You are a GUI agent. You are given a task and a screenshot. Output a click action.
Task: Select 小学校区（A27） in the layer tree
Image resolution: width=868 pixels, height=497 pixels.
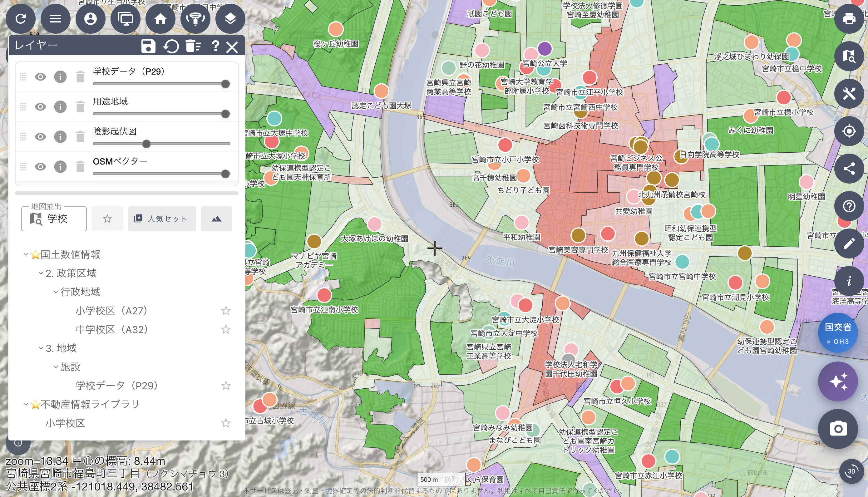tap(111, 311)
